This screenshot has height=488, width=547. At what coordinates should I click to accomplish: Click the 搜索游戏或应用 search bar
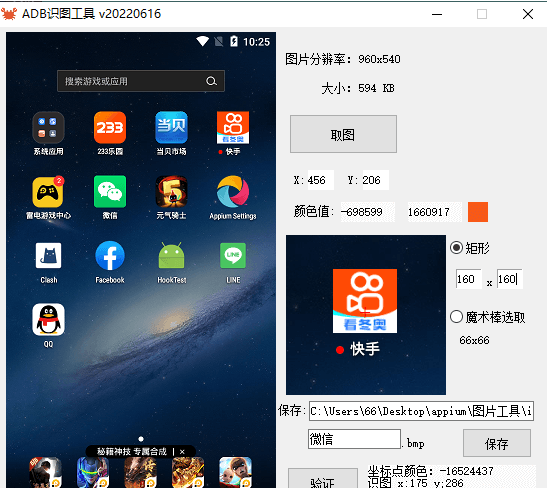(141, 81)
